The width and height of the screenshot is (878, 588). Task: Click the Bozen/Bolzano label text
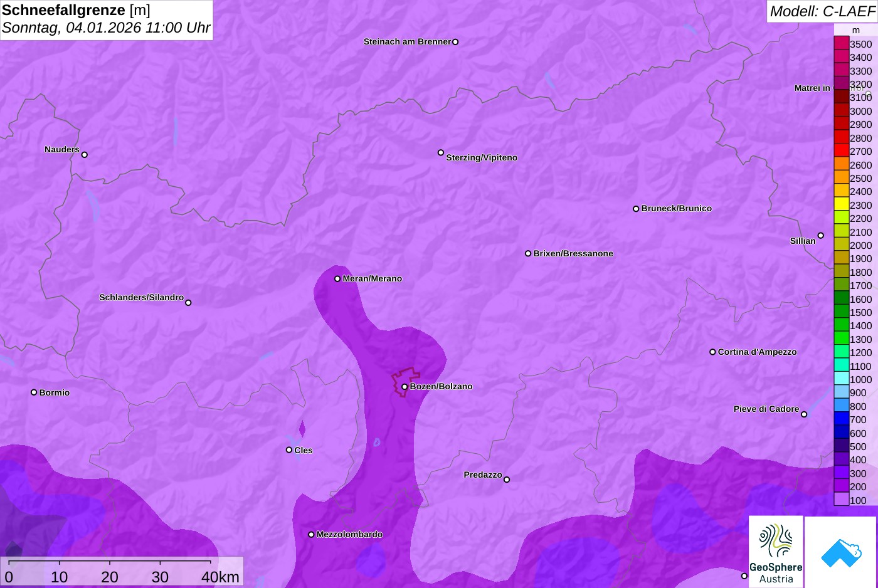coord(441,386)
